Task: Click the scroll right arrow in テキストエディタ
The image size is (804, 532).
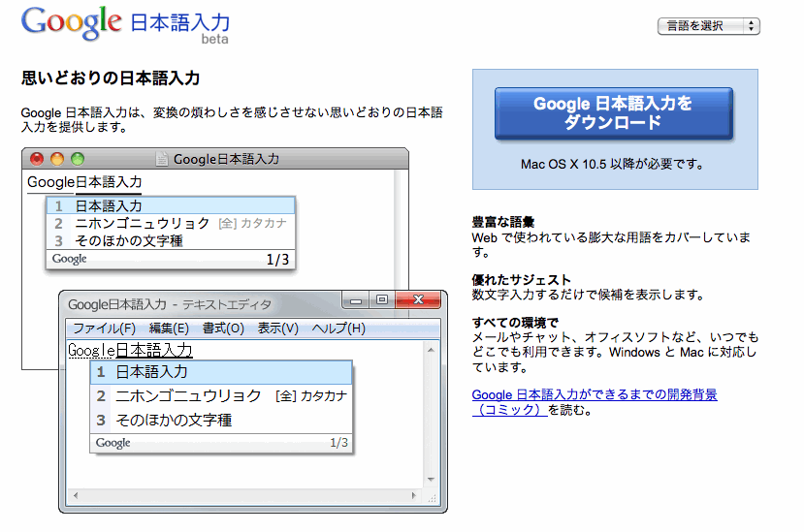Action: point(414,495)
